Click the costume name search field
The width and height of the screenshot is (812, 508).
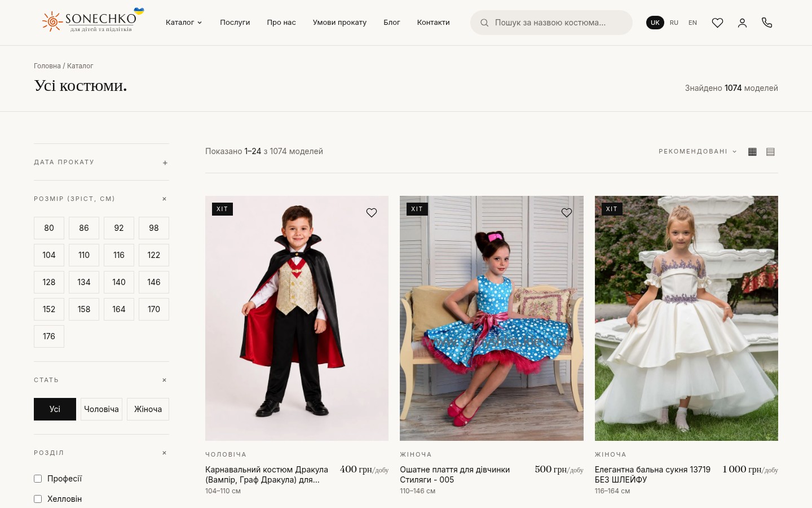tap(551, 23)
